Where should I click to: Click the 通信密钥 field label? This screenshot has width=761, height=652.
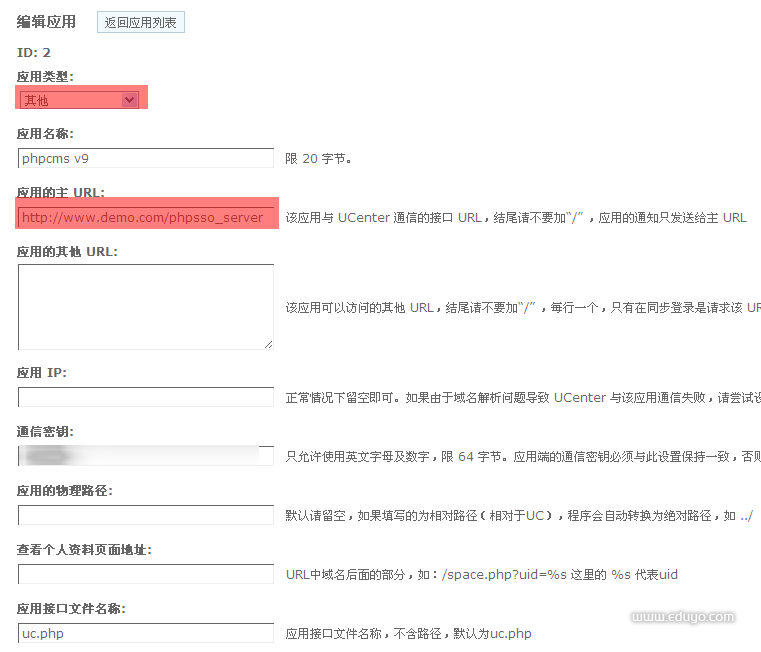[45, 432]
